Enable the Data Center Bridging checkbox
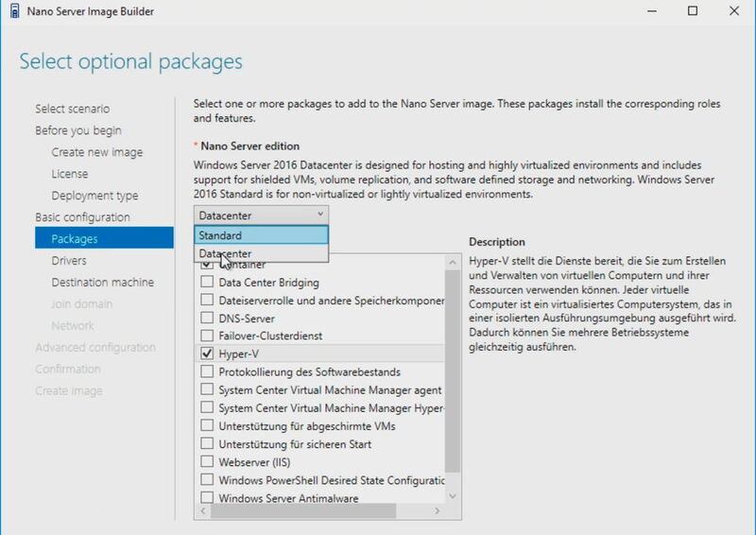Screen dimensions: 756x535 pyautogui.click(x=207, y=282)
